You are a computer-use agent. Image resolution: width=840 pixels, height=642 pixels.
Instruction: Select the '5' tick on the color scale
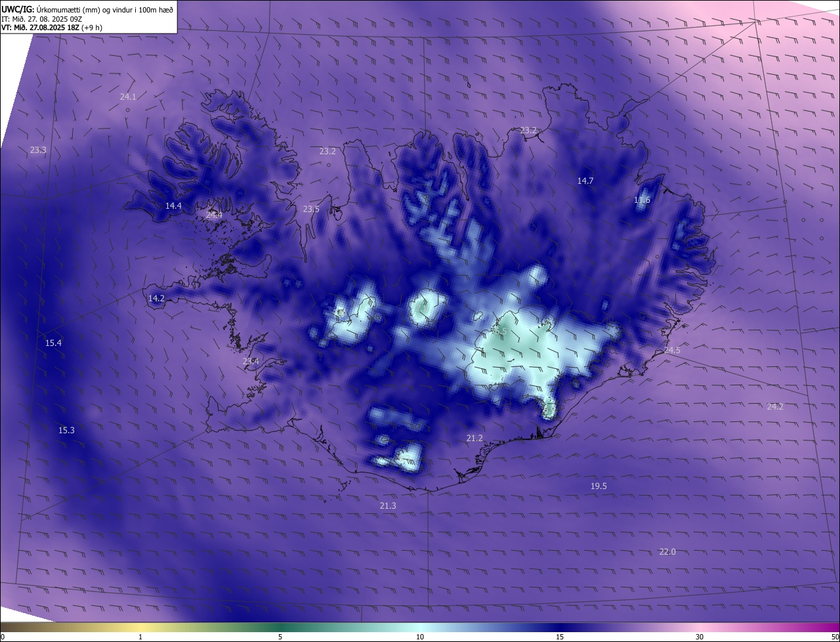click(280, 637)
